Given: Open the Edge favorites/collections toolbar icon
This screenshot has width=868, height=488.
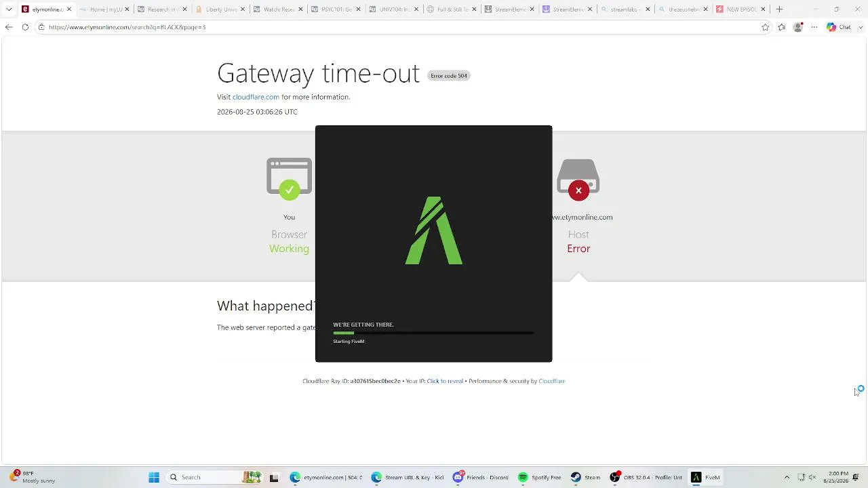Looking at the screenshot, I should (782, 27).
